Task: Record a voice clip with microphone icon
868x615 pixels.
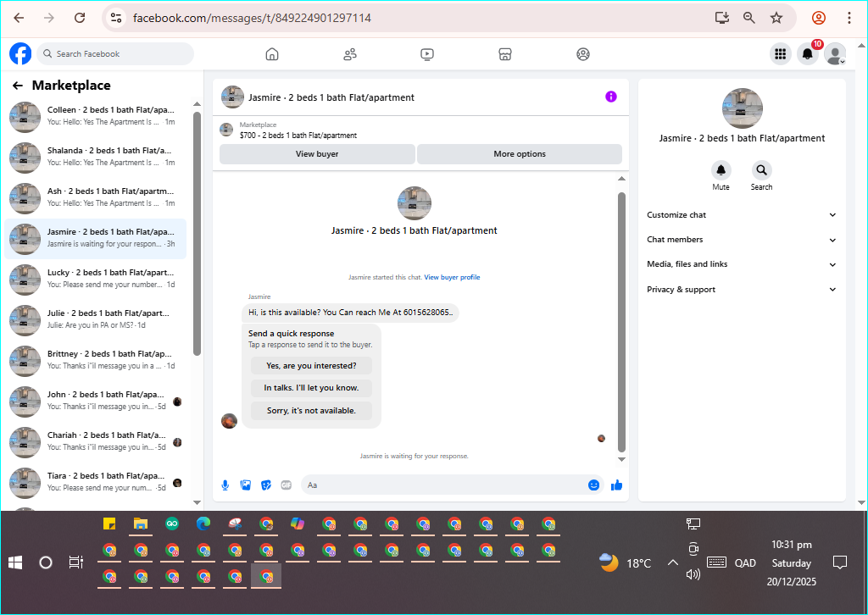Action: click(225, 485)
